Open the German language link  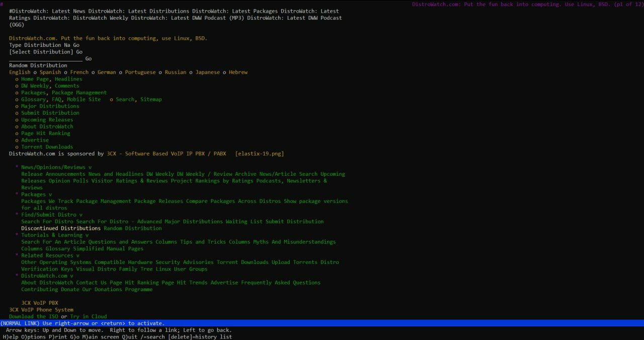tap(107, 72)
